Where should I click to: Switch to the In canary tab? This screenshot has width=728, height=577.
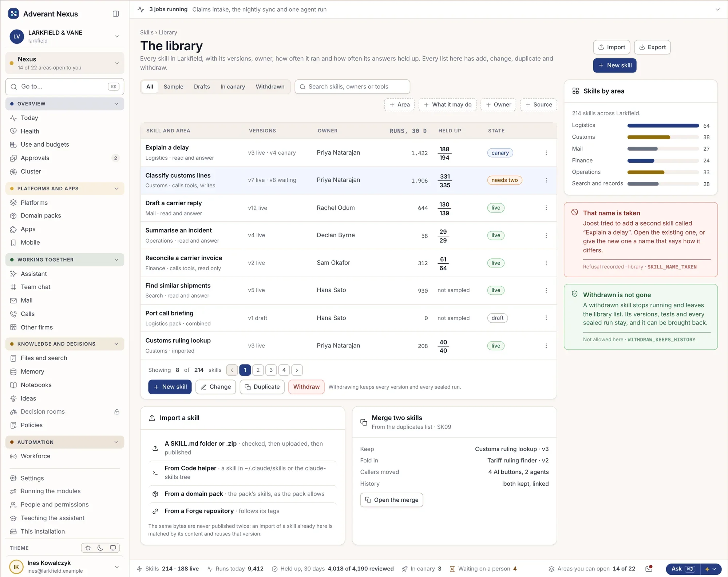233,87
